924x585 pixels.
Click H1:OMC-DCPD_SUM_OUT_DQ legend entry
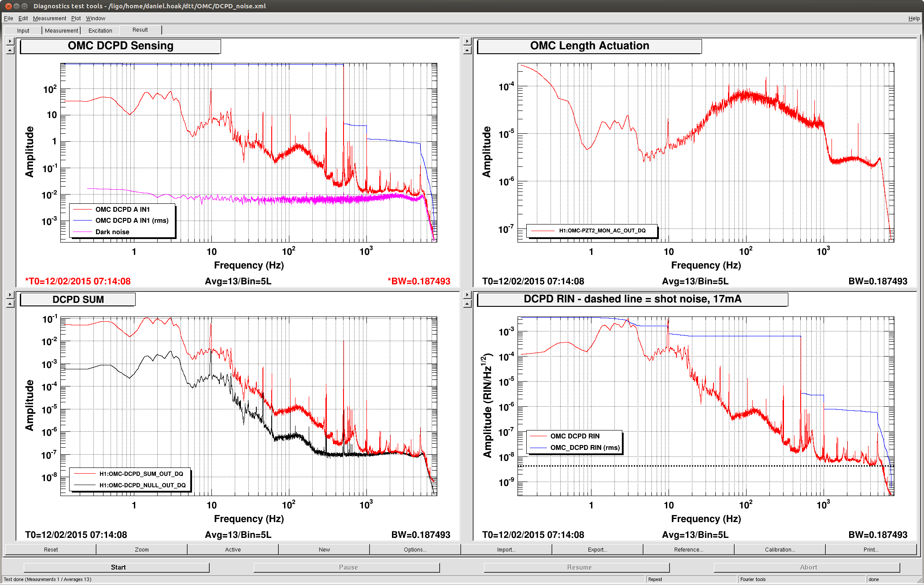pos(141,474)
